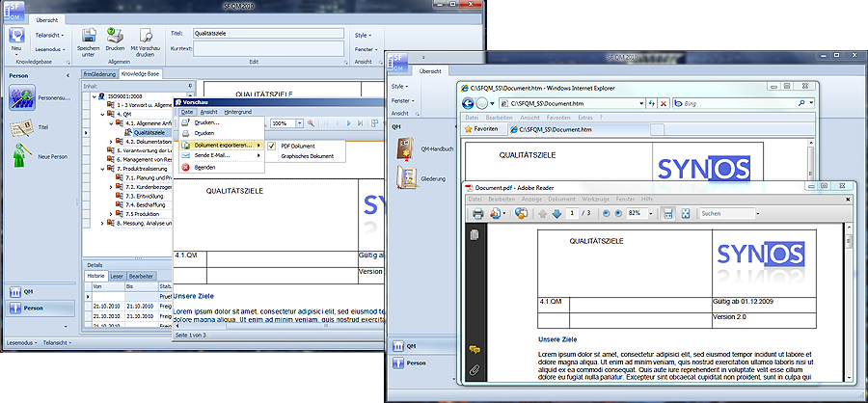Click the refresh button in Internet Explorer
868x403 pixels.
[x=652, y=103]
